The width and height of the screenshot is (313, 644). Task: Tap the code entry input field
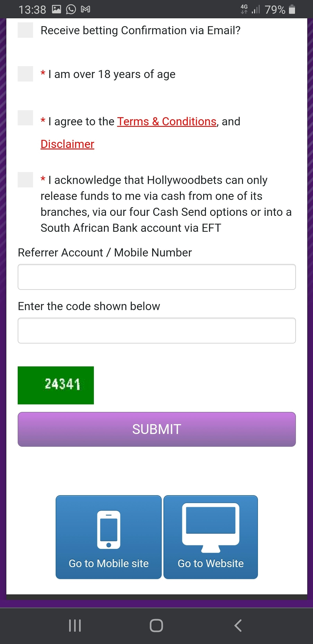click(157, 331)
